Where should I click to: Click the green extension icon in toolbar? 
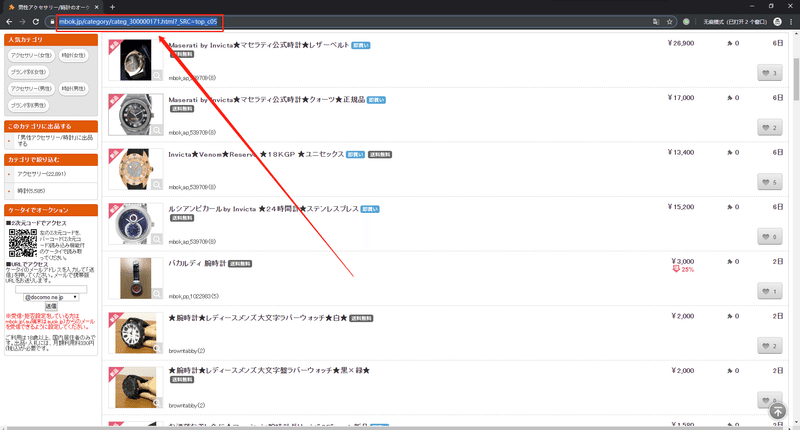pos(686,21)
